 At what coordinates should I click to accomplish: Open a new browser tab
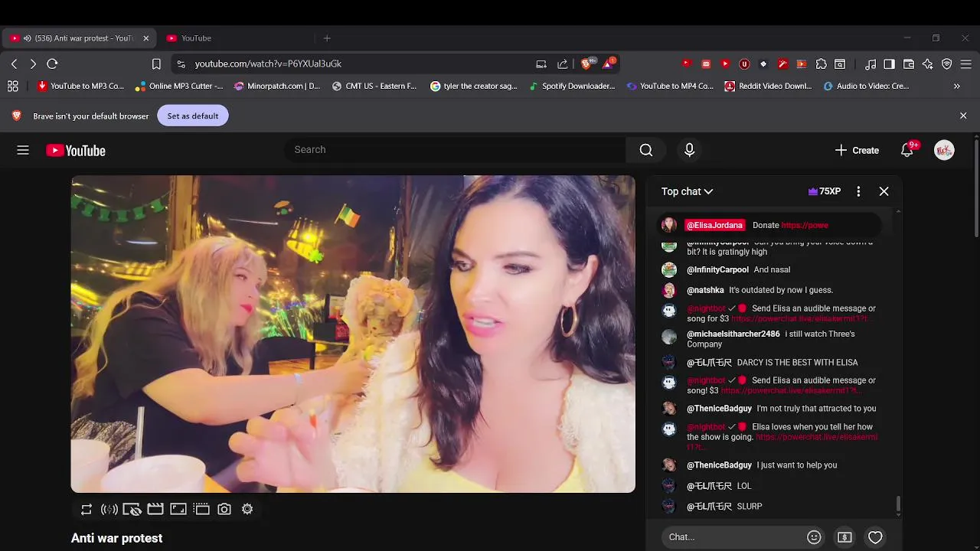click(327, 38)
